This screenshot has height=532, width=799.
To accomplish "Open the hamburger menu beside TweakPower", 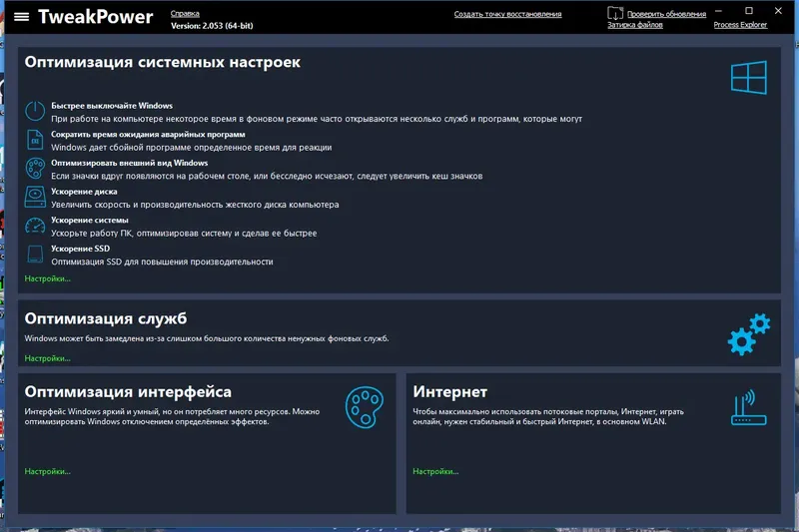I will 21,17.
